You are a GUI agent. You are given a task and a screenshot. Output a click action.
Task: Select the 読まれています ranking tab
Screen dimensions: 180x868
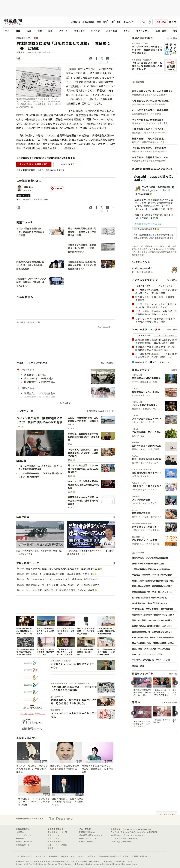[x=143, y=286]
